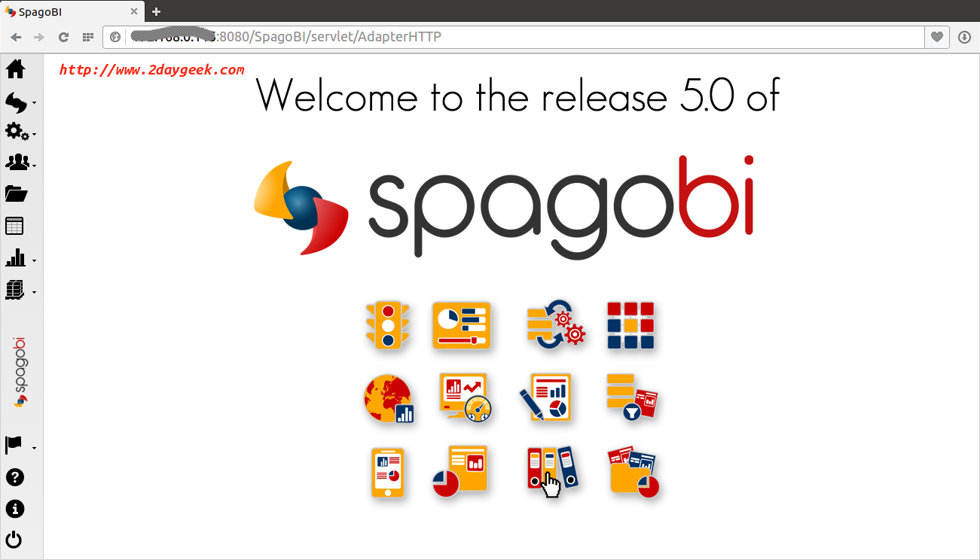This screenshot has width=980, height=560.
Task: Open the folder documents browser icon
Action: point(16,193)
